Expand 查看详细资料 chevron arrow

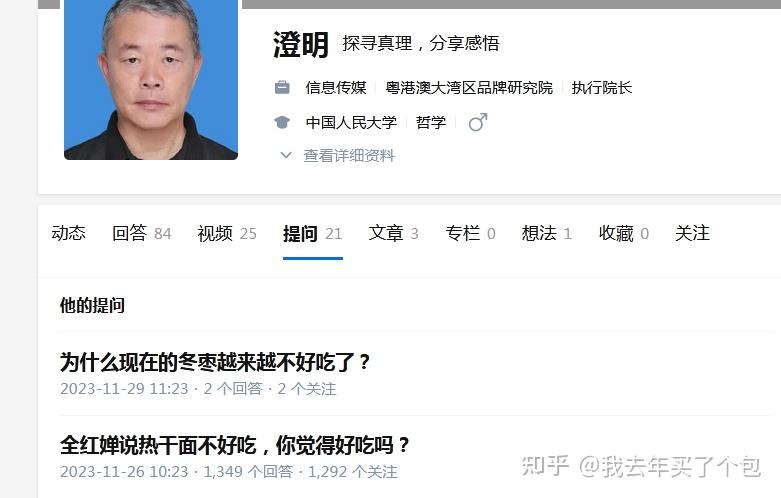point(286,155)
